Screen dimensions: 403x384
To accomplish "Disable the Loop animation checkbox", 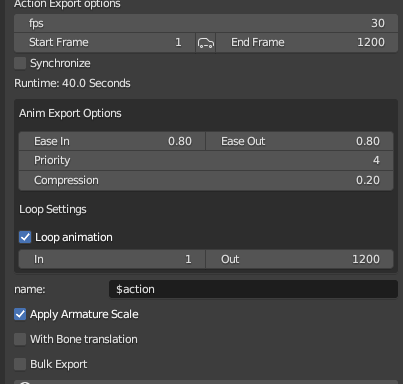I will 25,237.
